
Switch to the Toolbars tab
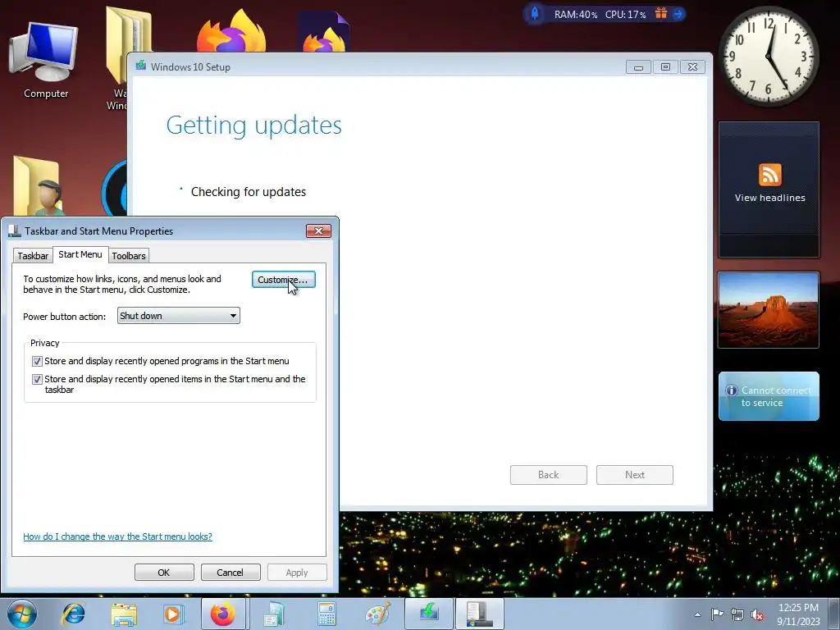tap(129, 256)
